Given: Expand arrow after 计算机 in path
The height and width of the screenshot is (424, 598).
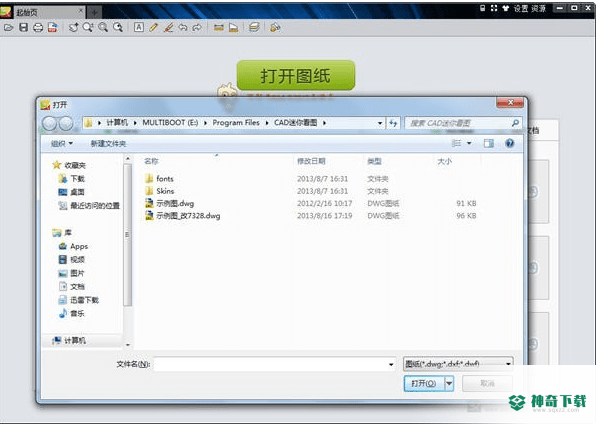Looking at the screenshot, I should point(135,123).
